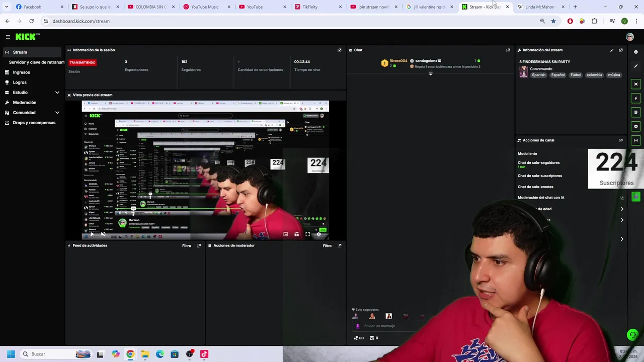Pop out the Información del stream panel
This screenshot has height=362, width=644.
coord(621,50)
